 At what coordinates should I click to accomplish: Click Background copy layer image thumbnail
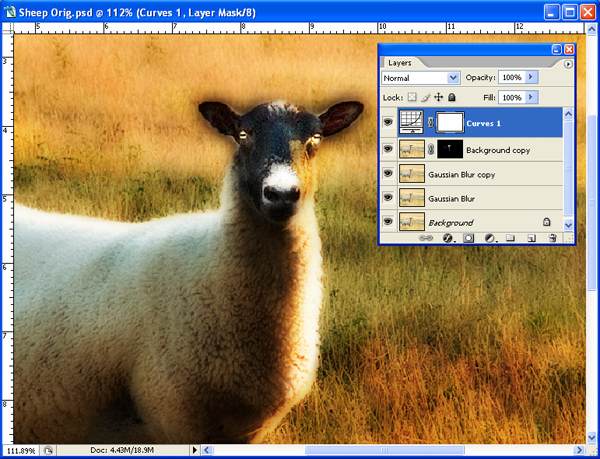[411, 150]
